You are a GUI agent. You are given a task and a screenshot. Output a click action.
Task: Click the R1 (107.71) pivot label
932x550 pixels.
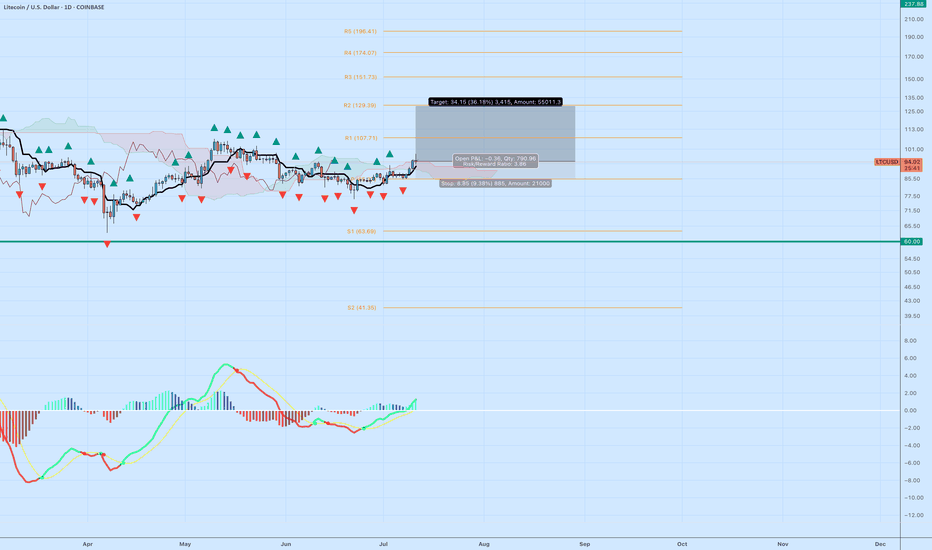361,138
